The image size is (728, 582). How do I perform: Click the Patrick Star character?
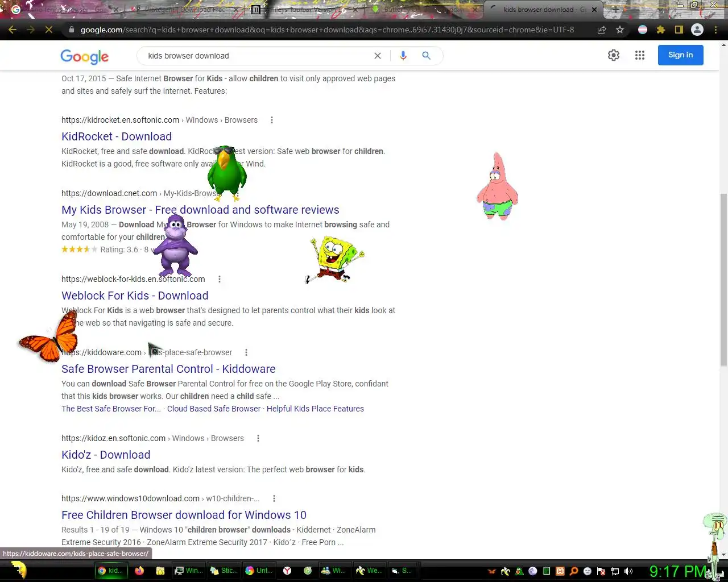pos(497,186)
